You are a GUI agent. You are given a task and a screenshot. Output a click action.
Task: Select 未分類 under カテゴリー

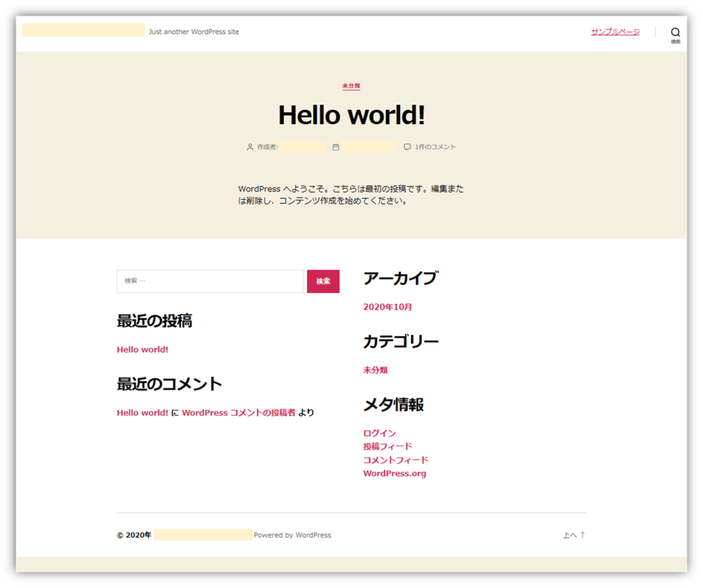point(377,370)
